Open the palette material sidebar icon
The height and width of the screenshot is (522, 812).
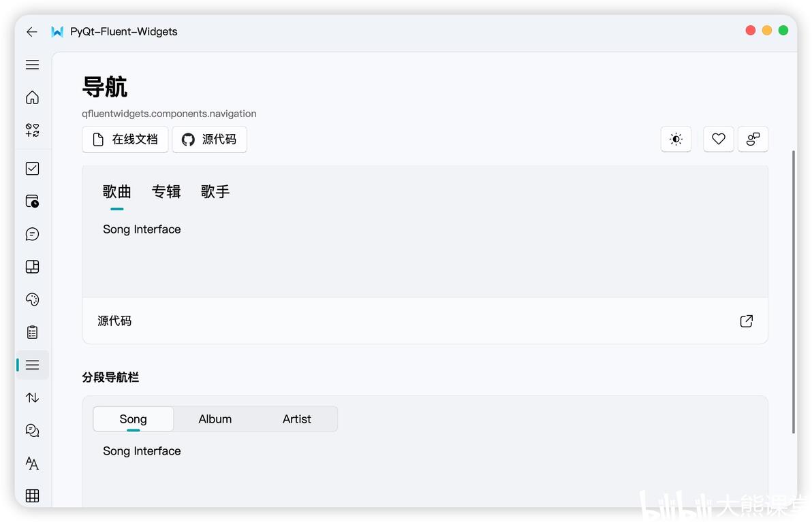click(x=32, y=299)
